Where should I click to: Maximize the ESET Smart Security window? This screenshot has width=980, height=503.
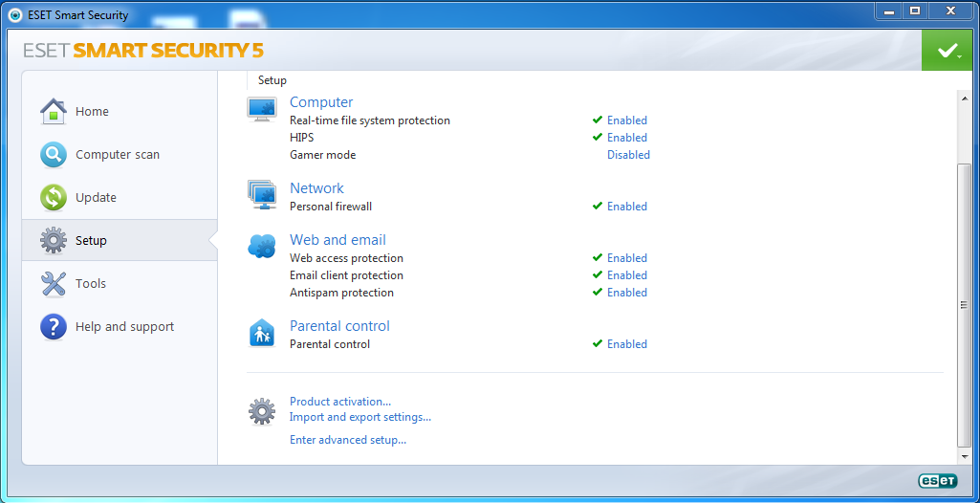tap(915, 11)
